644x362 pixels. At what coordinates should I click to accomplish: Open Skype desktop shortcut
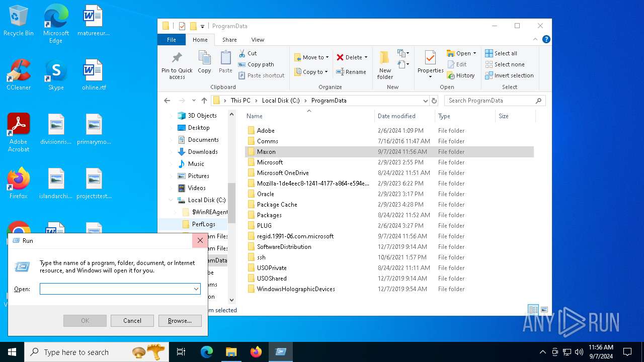coord(56,75)
